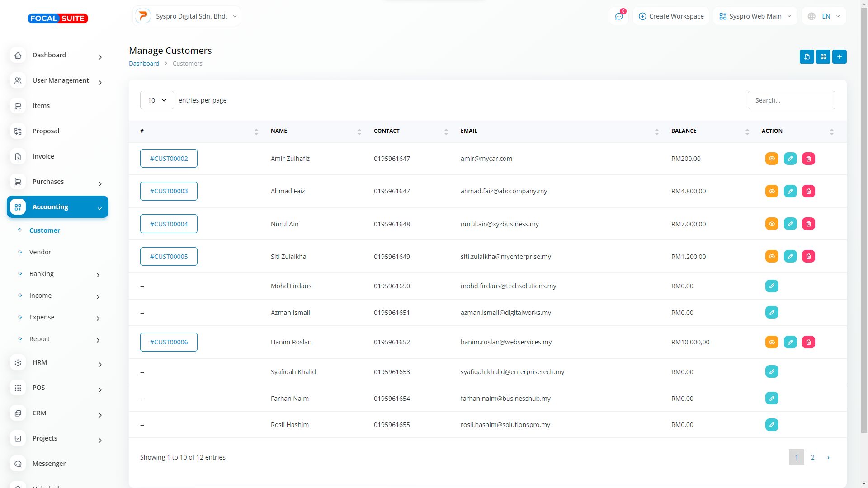Delete Hanim Roslan with trash icon
Screen dimensions: 868x488
[x=808, y=342]
